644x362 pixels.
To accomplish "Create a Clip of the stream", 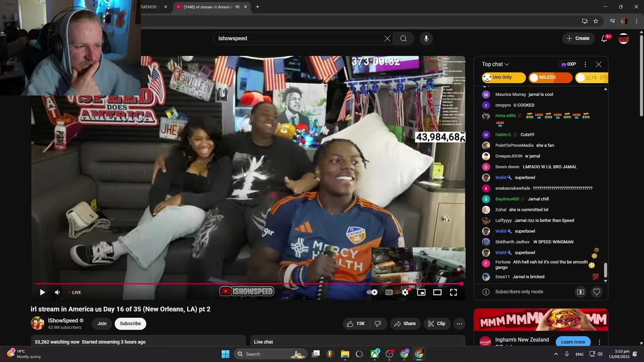I will [436, 324].
